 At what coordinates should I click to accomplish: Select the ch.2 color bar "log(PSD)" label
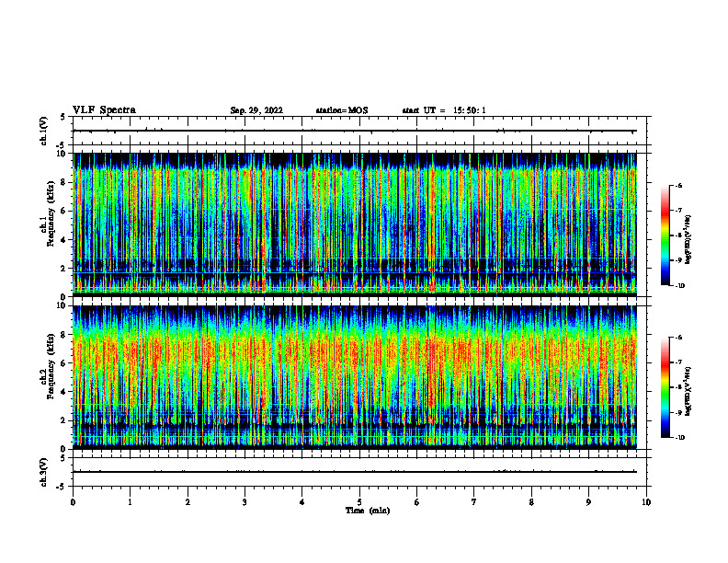coord(688,392)
